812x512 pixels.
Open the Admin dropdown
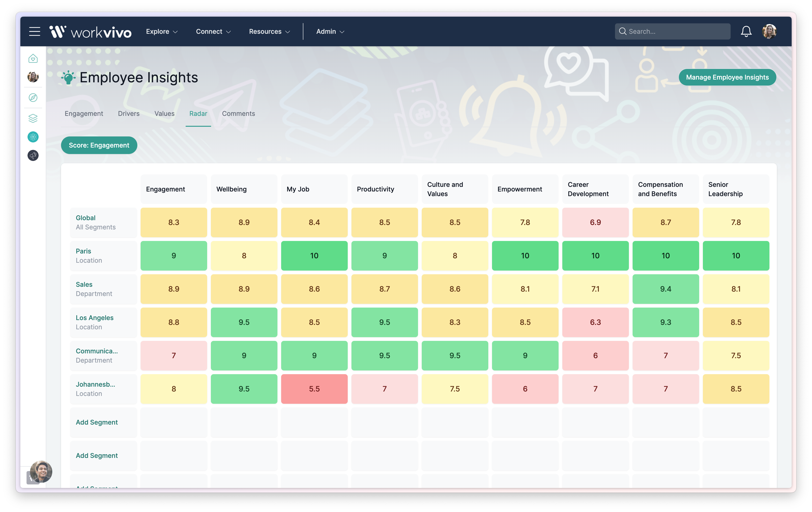pos(329,31)
